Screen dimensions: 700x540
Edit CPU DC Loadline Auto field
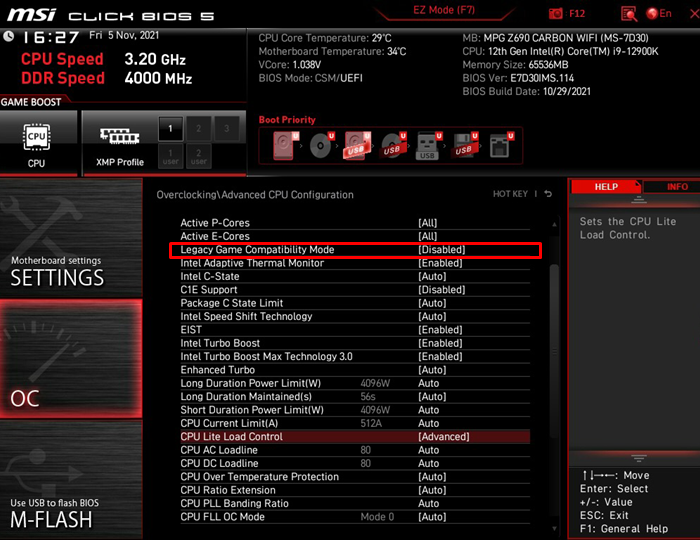(x=429, y=464)
